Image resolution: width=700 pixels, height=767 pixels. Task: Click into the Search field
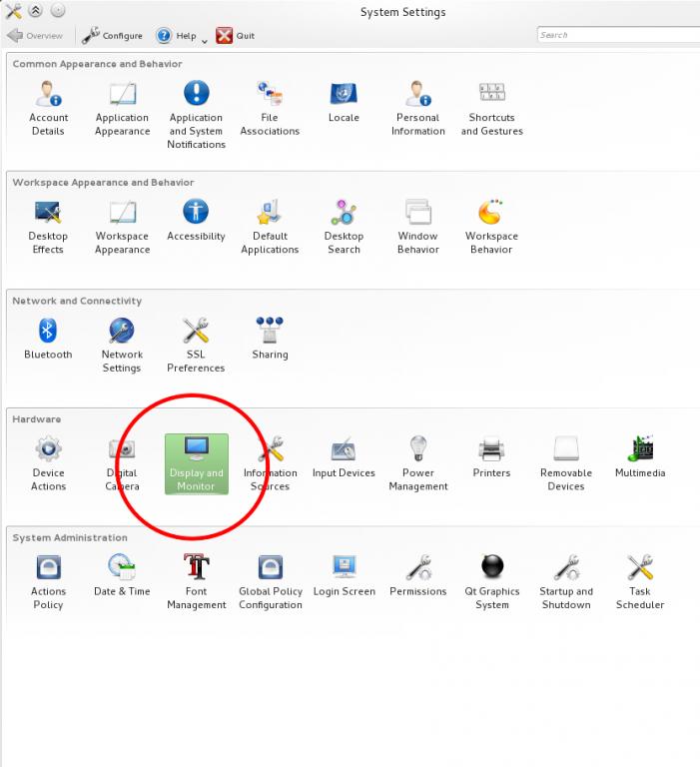tap(617, 35)
